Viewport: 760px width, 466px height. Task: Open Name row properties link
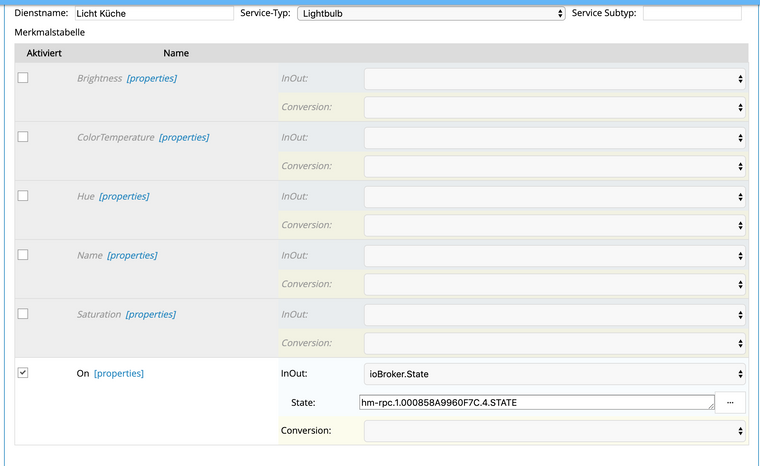(x=132, y=256)
